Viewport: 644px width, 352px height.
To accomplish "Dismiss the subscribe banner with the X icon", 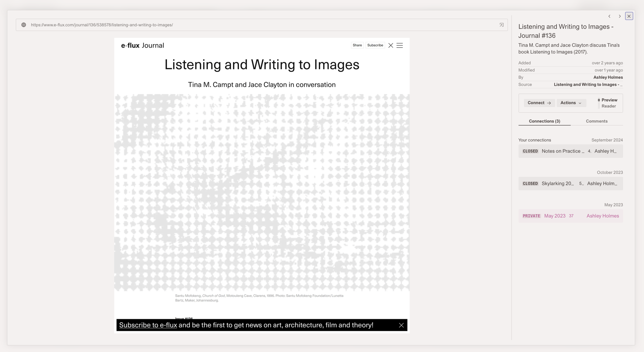I will pos(402,325).
